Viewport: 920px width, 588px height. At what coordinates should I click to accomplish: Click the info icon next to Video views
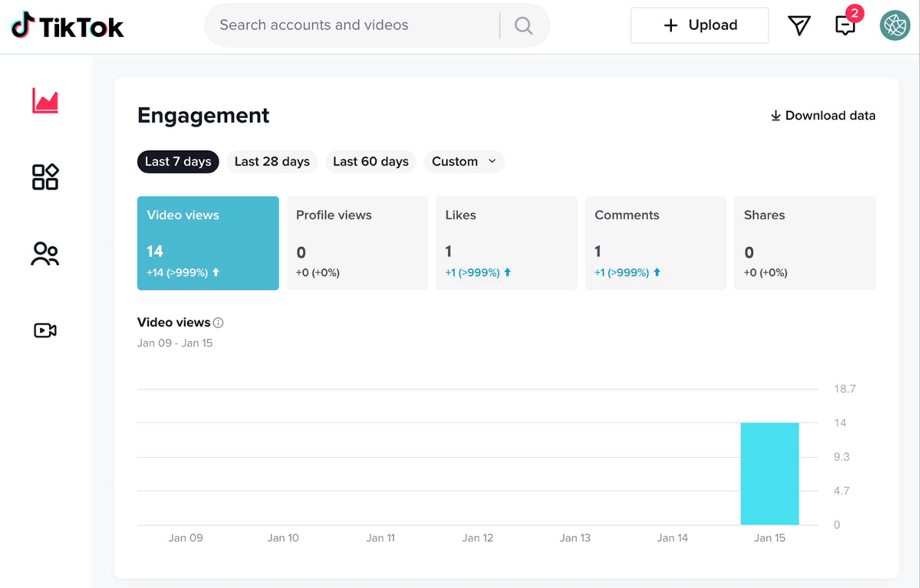(219, 323)
